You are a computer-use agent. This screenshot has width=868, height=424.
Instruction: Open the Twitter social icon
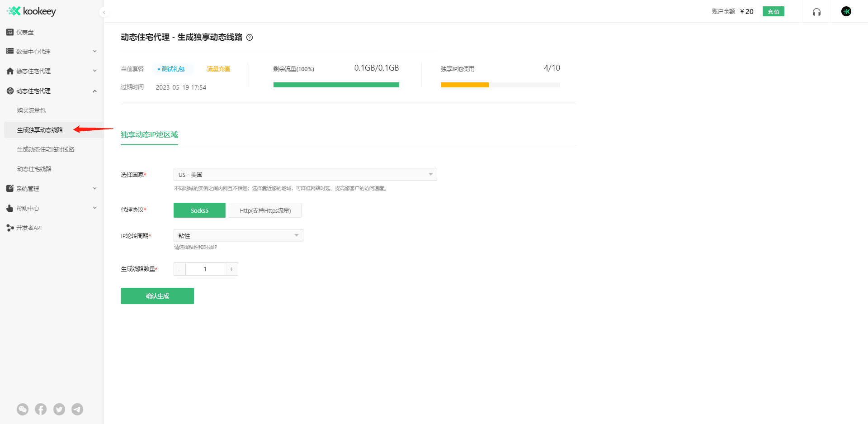click(x=59, y=409)
